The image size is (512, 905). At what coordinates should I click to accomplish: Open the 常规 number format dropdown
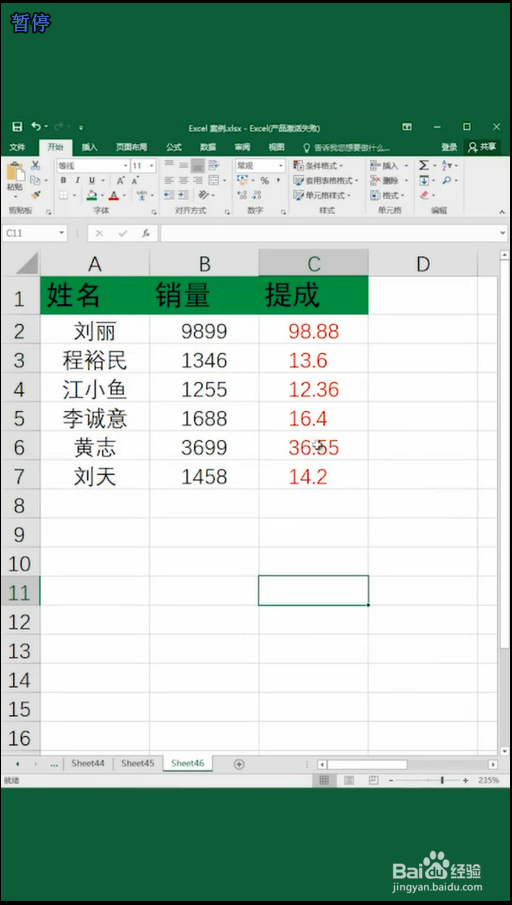[x=281, y=166]
